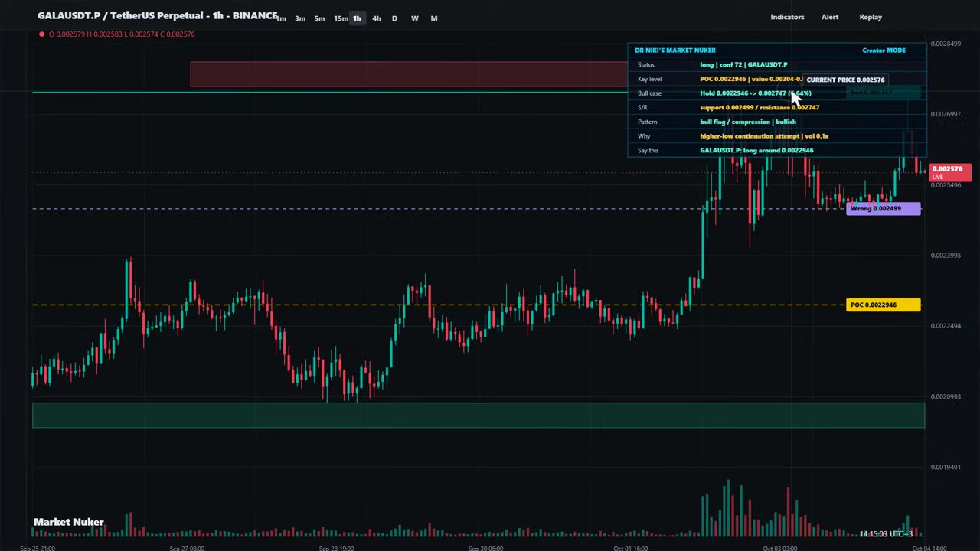Open the Indicators menu
Viewport: 980px width, 551px height.
tap(787, 17)
